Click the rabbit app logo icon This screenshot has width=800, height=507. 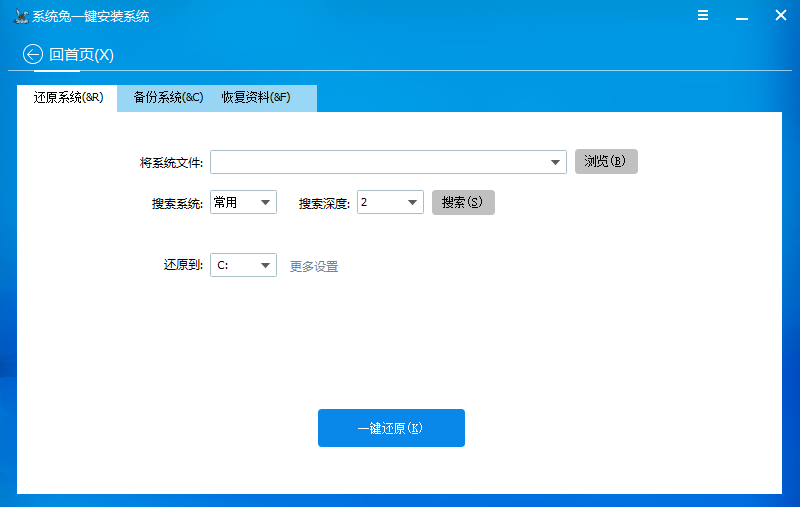click(x=20, y=16)
